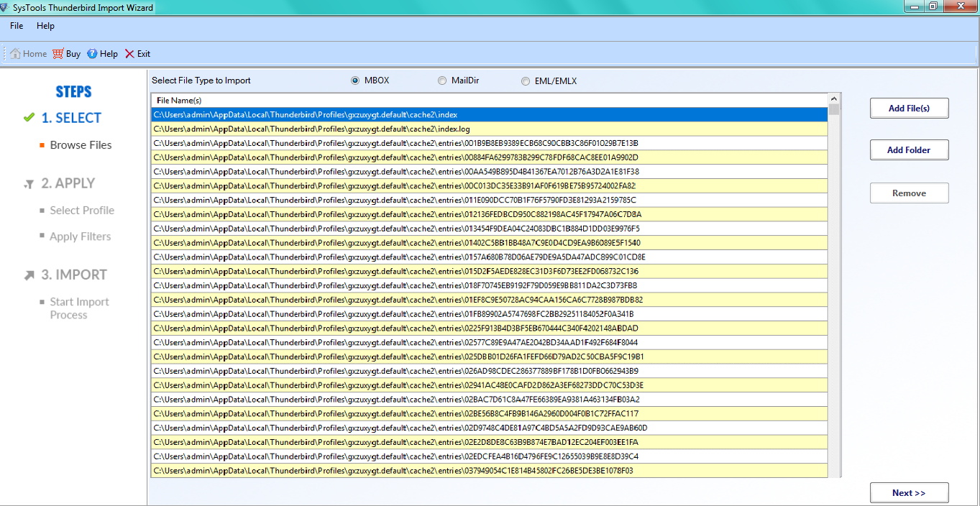
Task: Select the row ending cache2\index.log
Action: tap(489, 129)
